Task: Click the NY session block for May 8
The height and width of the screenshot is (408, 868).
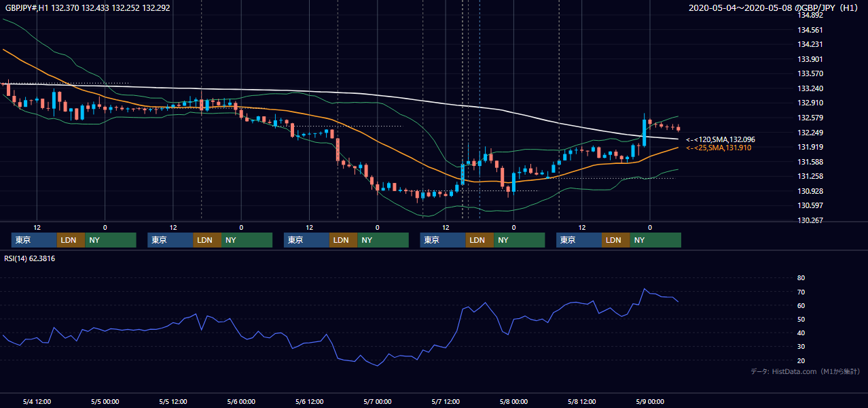Action: tap(655, 240)
